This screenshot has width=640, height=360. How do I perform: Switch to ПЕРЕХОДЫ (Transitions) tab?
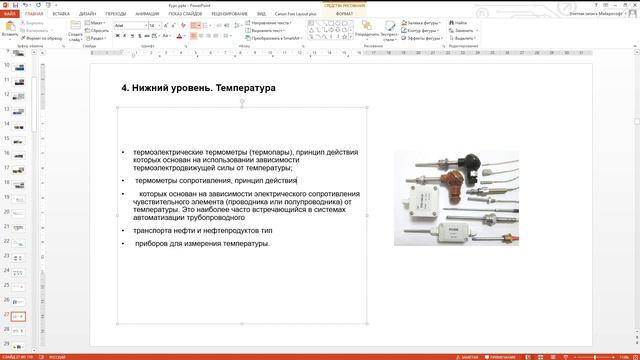coord(116,13)
